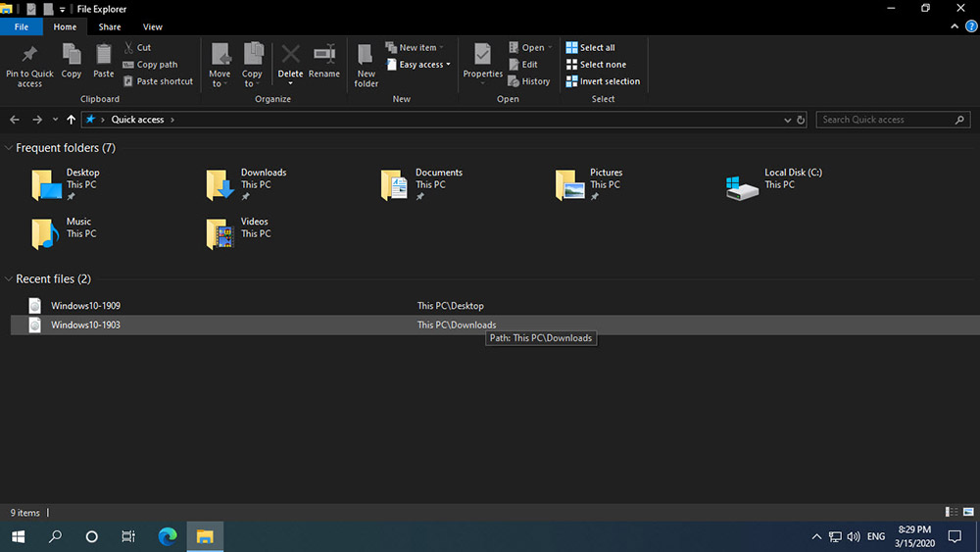Open the Easy access dropdown
This screenshot has width=980, height=552.
[x=418, y=65]
